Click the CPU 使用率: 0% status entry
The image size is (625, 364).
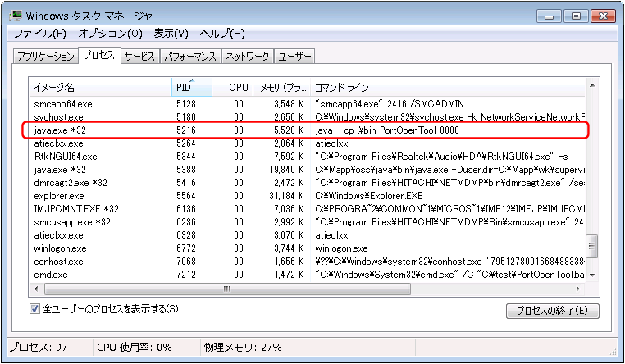pos(135,348)
